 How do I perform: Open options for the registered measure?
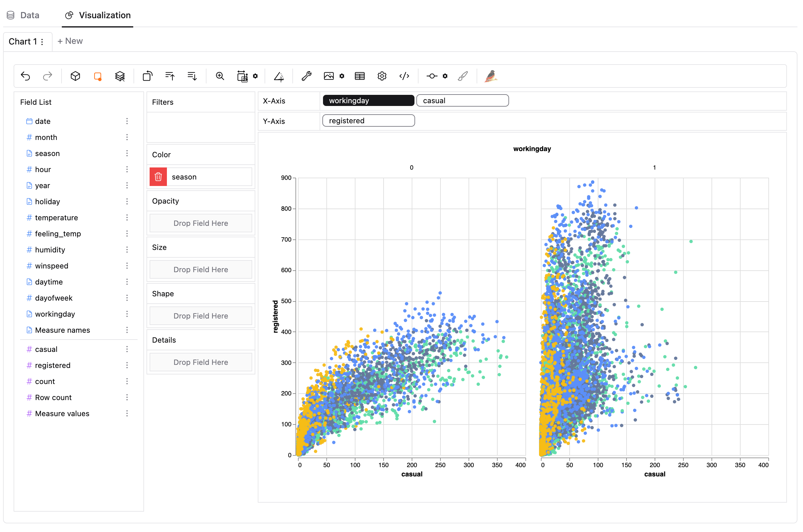[x=127, y=365]
